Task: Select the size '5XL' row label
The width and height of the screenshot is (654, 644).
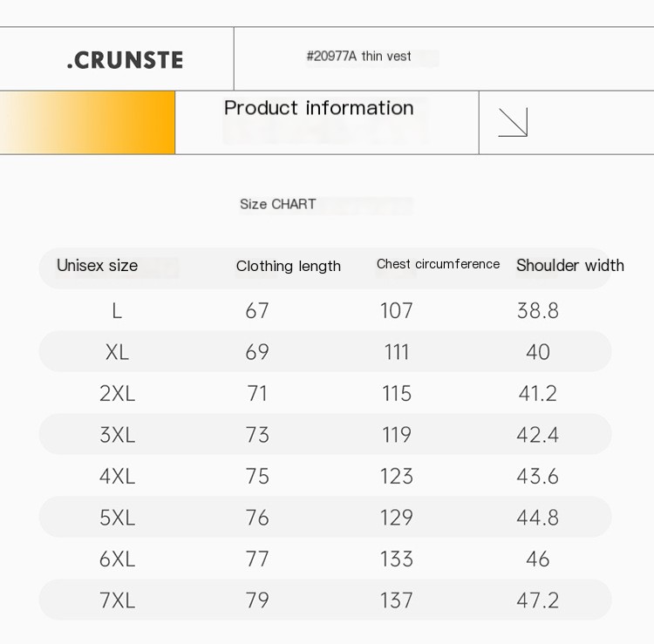Action: 117,518
